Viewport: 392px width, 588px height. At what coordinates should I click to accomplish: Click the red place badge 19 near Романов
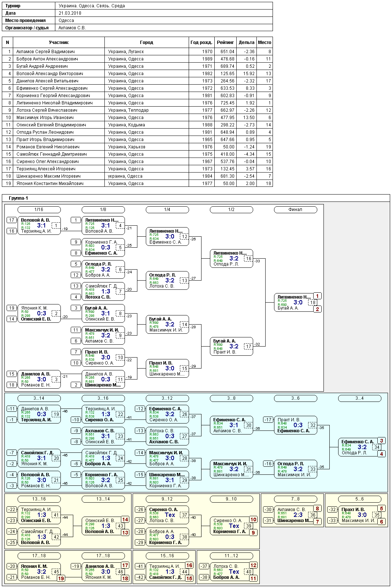click(x=61, y=579)
